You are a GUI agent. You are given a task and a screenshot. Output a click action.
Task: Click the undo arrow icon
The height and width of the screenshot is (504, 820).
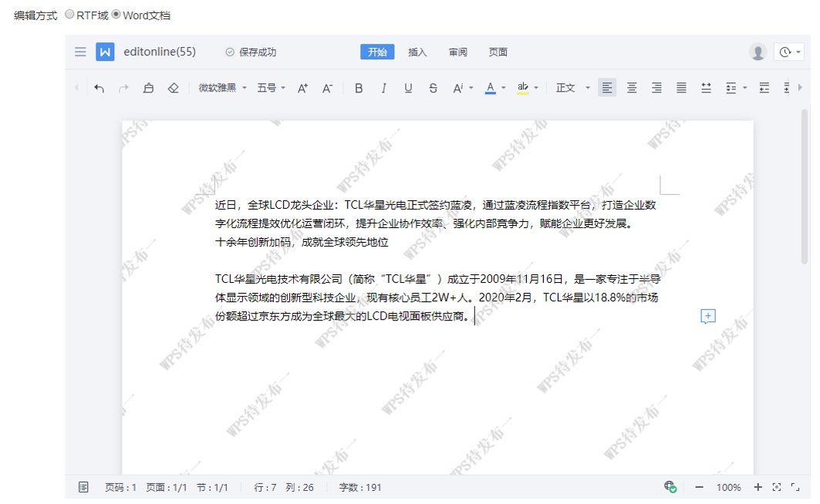tap(99, 89)
